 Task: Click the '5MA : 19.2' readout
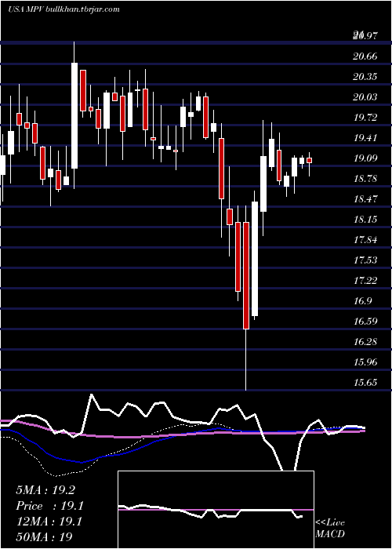[45, 490]
